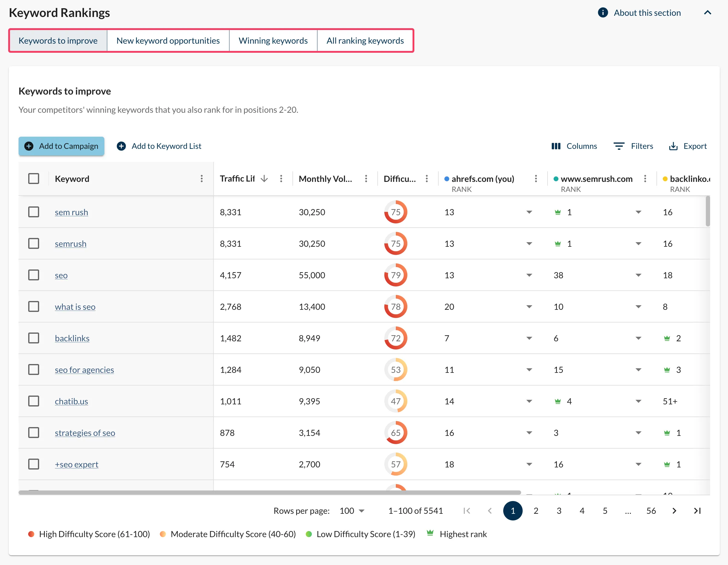The image size is (728, 565).
Task: Switch to Keywords to improve tab
Action: [58, 41]
